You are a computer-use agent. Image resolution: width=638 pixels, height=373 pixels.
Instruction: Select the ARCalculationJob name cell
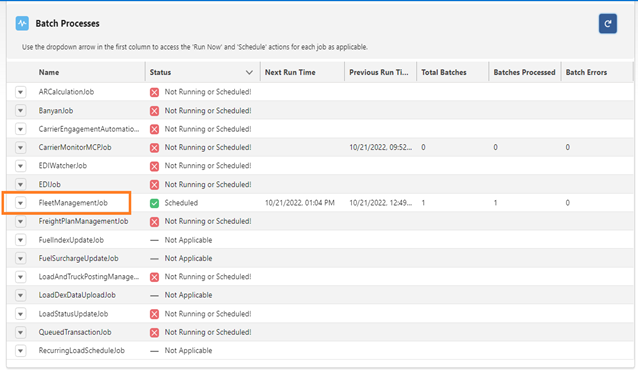pyautogui.click(x=66, y=92)
